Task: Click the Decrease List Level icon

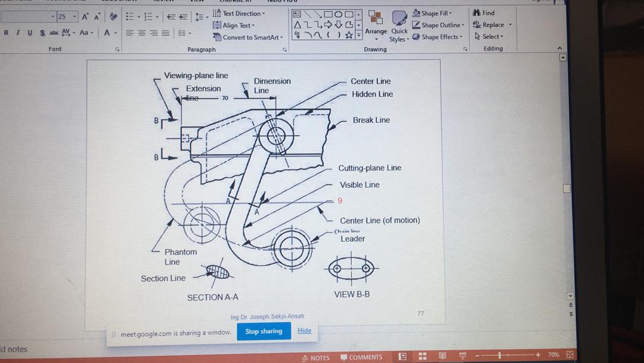Action: tap(171, 17)
